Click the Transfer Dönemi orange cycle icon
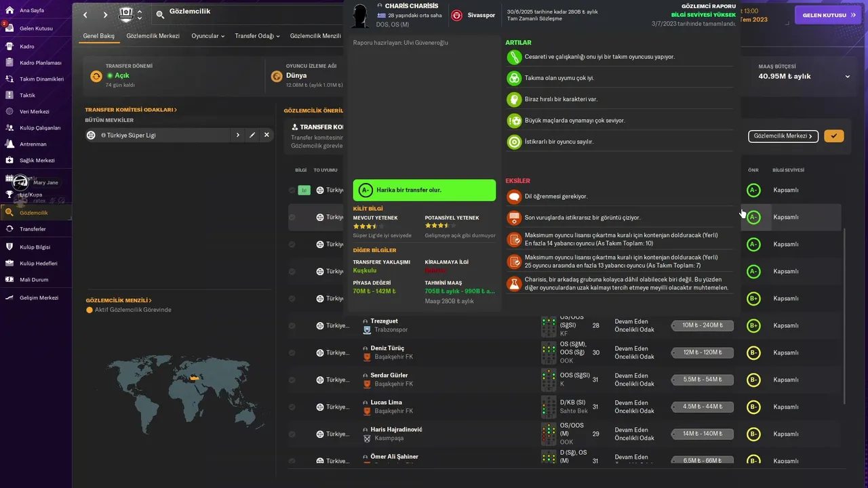The height and width of the screenshot is (488, 868). [96, 76]
